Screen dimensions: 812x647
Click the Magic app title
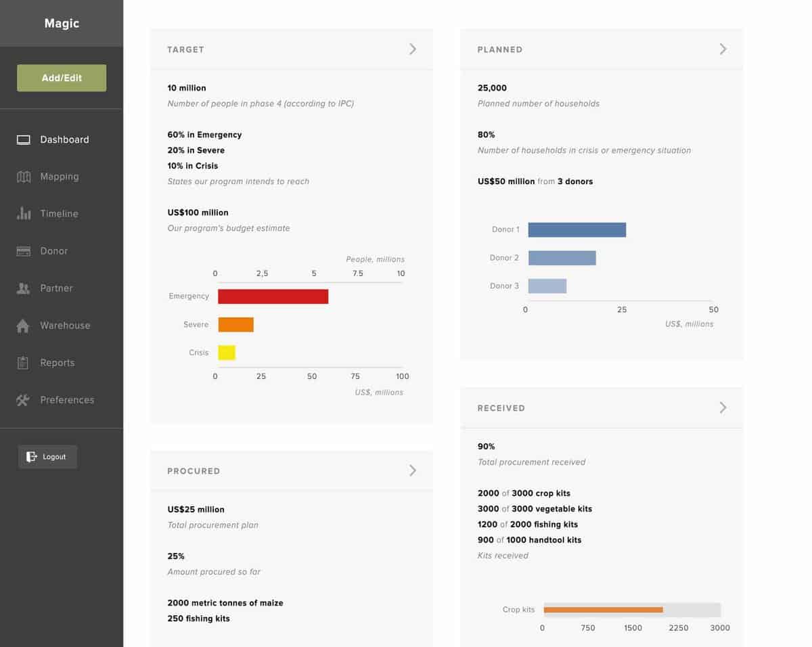[62, 23]
